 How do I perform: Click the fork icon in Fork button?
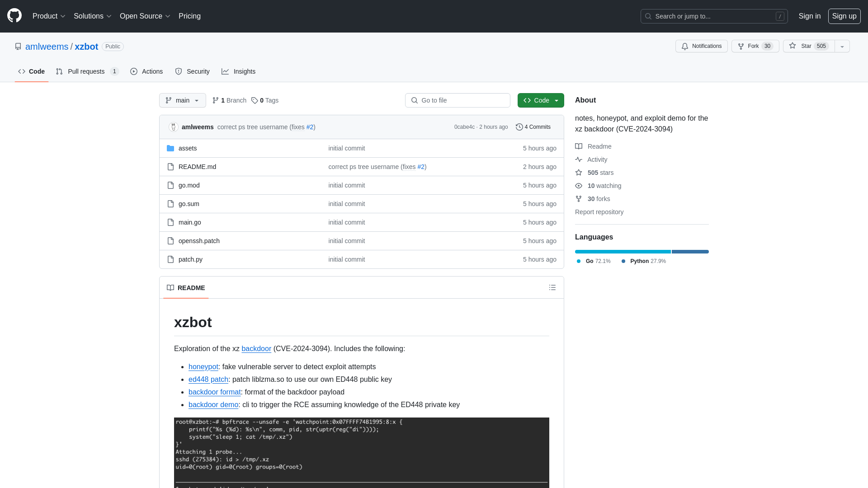741,46
